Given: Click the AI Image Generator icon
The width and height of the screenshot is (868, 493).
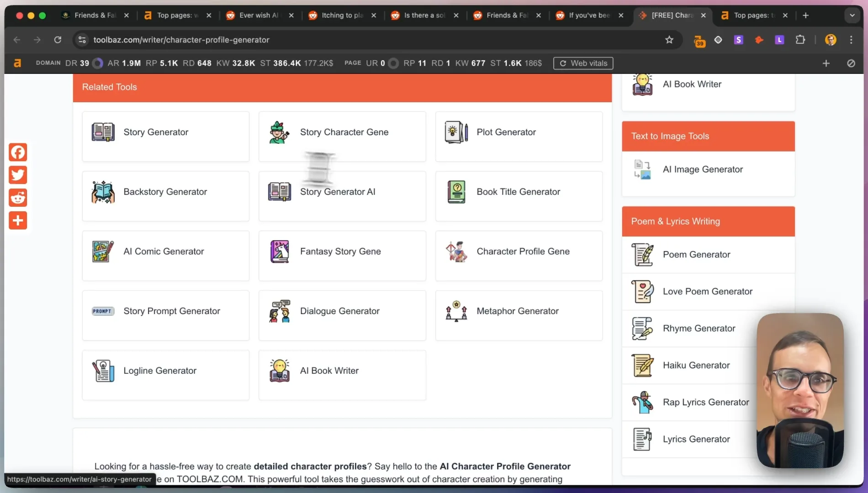Looking at the screenshot, I should click(642, 169).
